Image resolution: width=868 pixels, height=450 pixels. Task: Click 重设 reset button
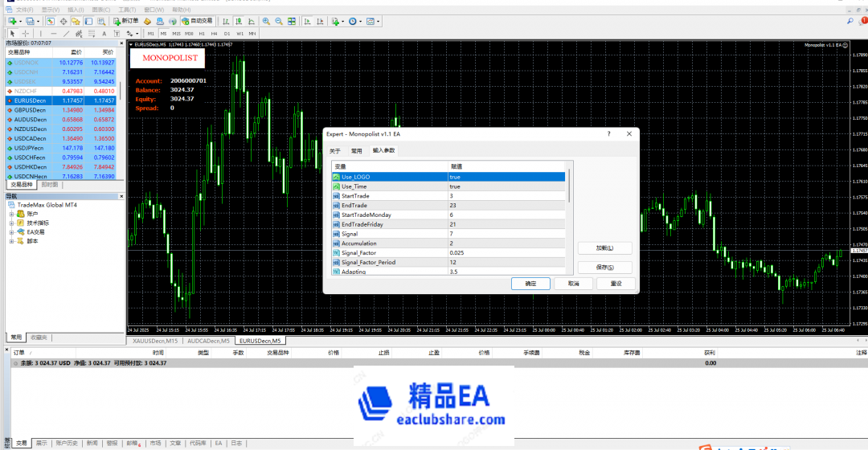coord(616,284)
